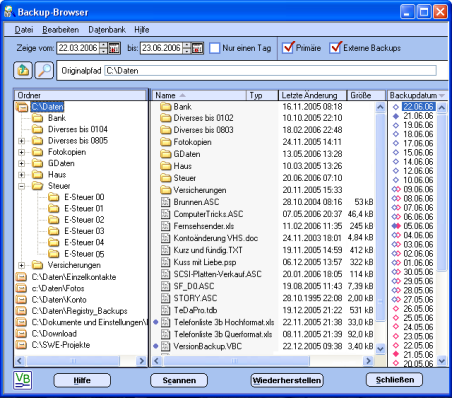Select the 22.06.06 backup date entry

418,107
